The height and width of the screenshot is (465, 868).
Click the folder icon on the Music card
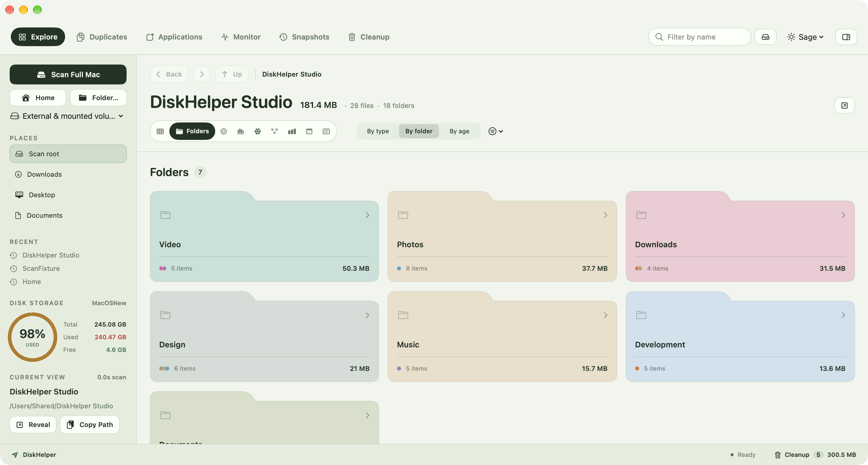click(403, 315)
